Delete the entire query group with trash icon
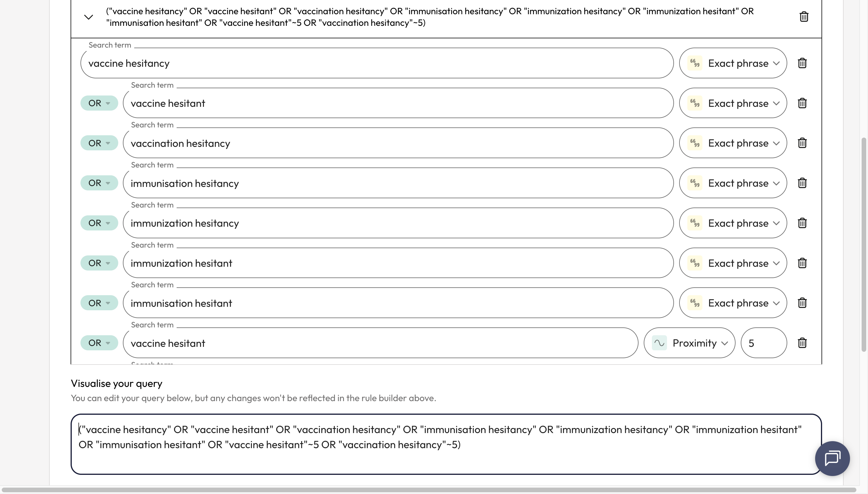This screenshot has width=868, height=494. (804, 17)
